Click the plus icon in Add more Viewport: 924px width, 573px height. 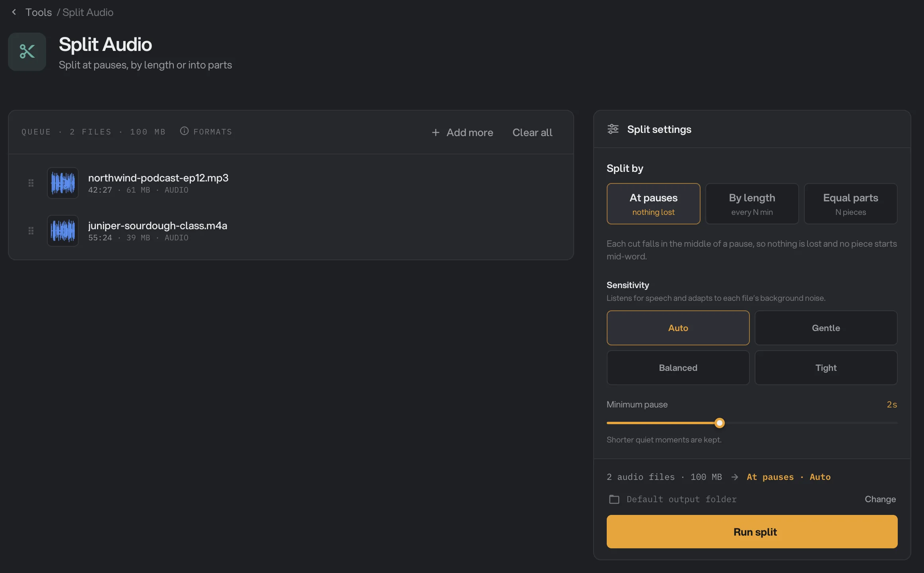[x=436, y=133]
